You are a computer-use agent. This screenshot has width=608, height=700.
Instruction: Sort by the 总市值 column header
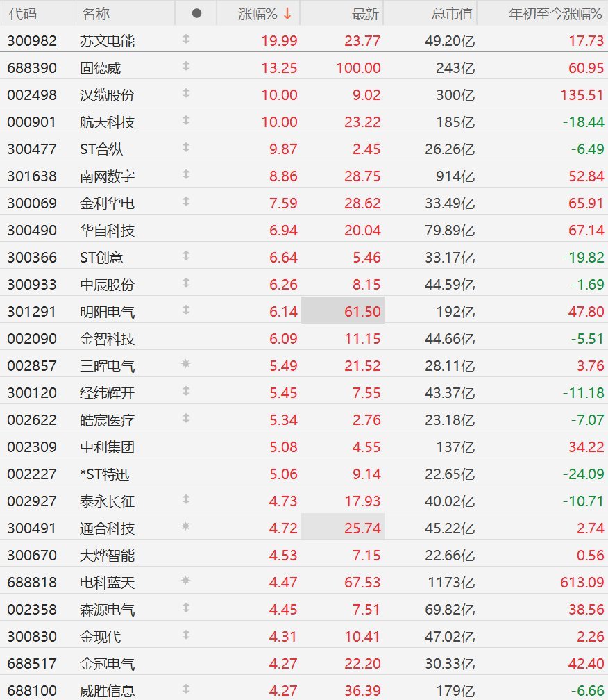(x=453, y=14)
